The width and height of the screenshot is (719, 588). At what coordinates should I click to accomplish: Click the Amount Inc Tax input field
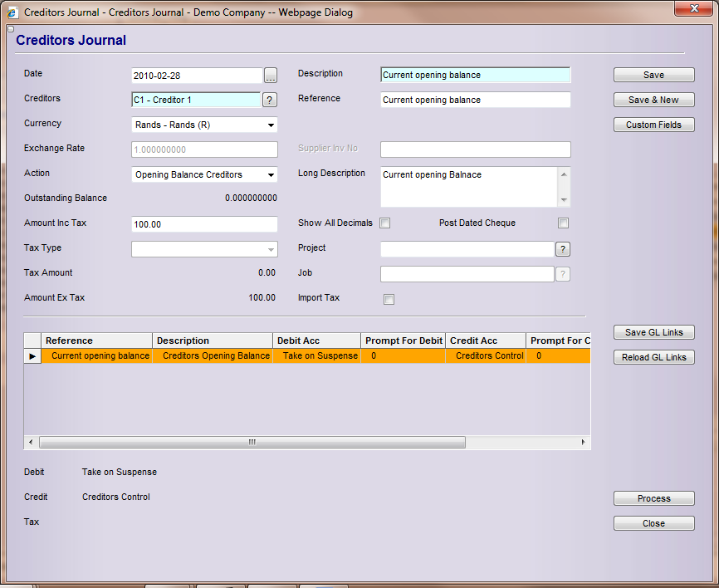[x=204, y=224]
